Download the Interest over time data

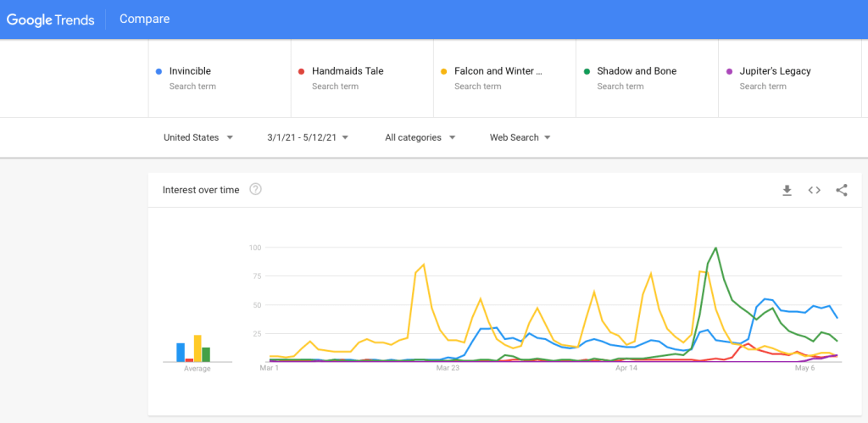(787, 190)
